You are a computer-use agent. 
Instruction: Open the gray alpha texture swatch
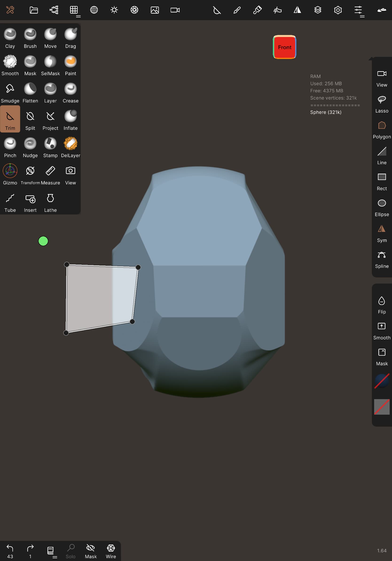coord(382,407)
